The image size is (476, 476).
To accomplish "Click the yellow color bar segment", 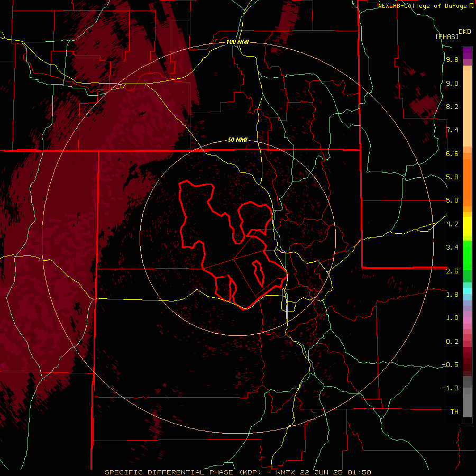I will coord(467,226).
